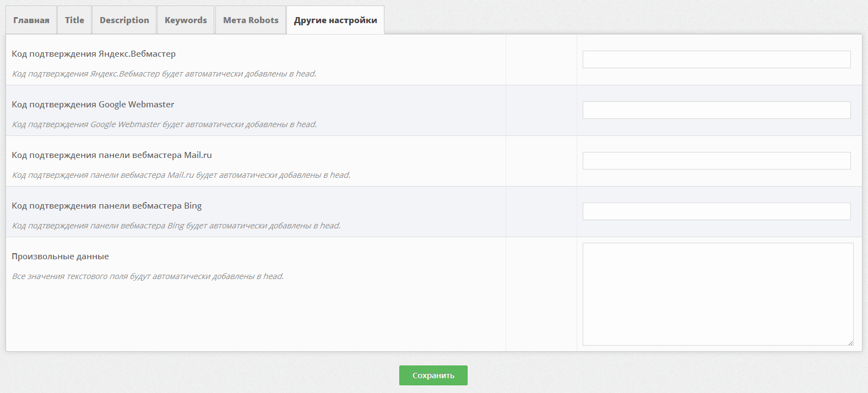Viewport: 868px width, 393px height.
Task: Click the Bing webmaster code input
Action: [x=716, y=211]
